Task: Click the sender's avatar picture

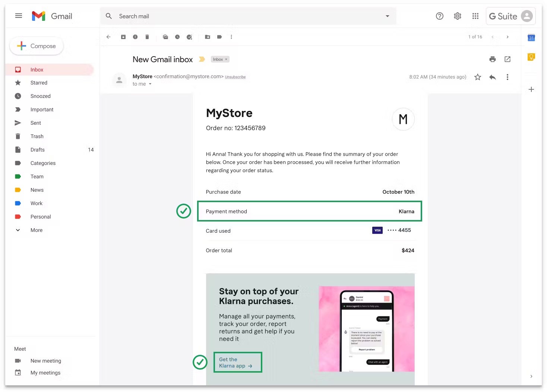Action: 119,80
